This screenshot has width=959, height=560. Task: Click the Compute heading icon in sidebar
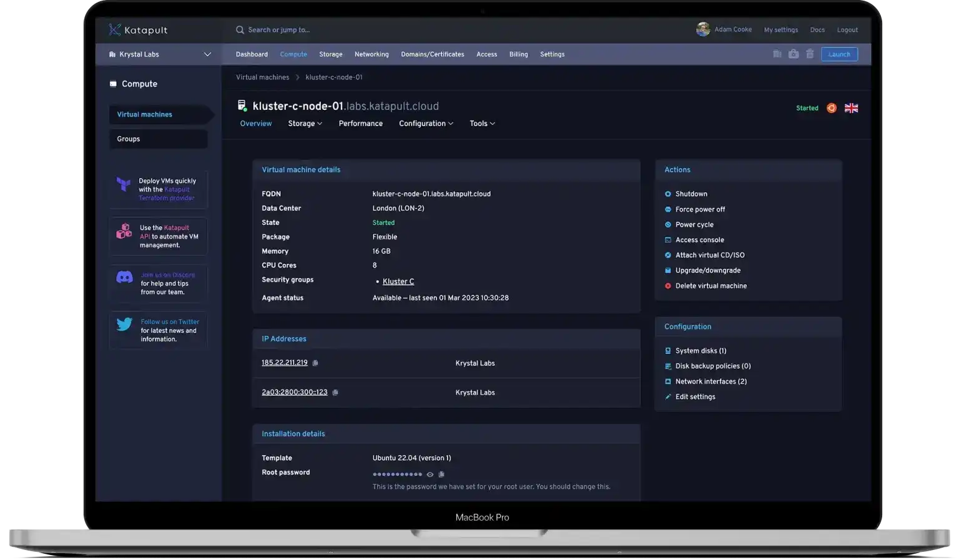tap(113, 84)
